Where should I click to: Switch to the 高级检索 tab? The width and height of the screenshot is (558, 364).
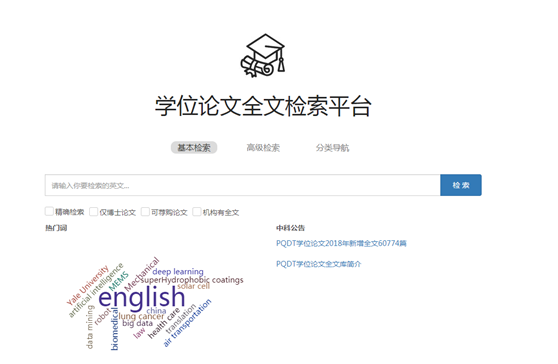[263, 148]
